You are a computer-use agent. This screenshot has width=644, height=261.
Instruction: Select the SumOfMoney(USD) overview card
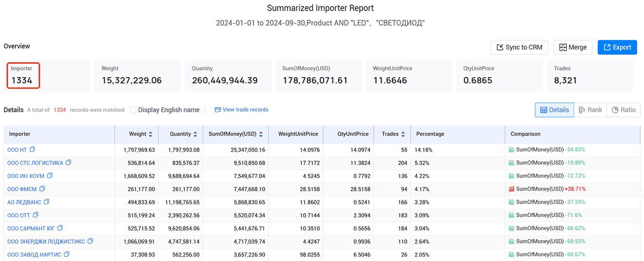[318, 76]
